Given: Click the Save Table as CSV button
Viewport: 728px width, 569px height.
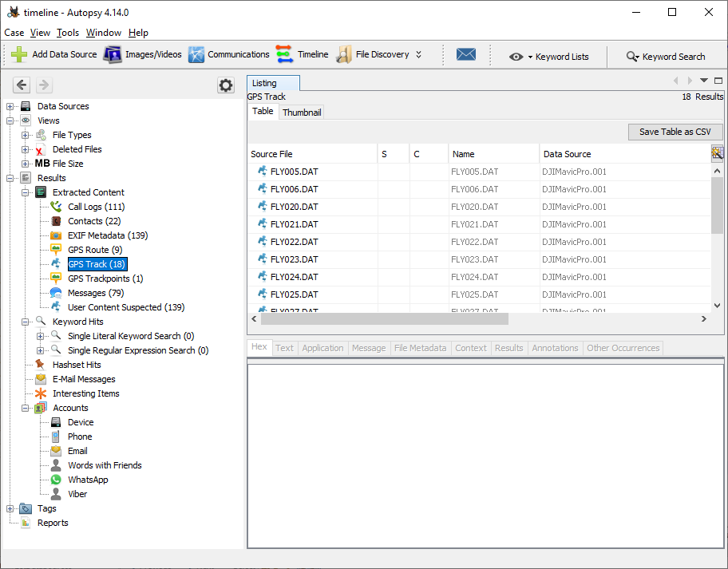Looking at the screenshot, I should click(x=675, y=132).
